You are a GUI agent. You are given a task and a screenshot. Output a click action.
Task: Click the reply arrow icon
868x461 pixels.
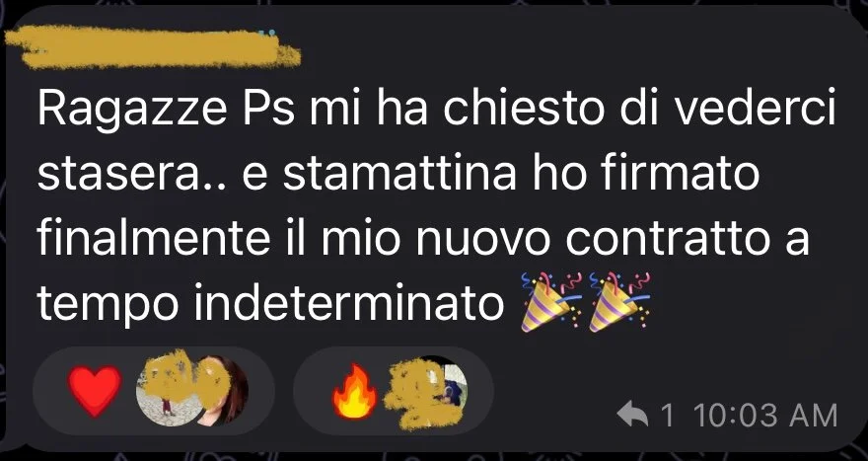pyautogui.click(x=632, y=415)
